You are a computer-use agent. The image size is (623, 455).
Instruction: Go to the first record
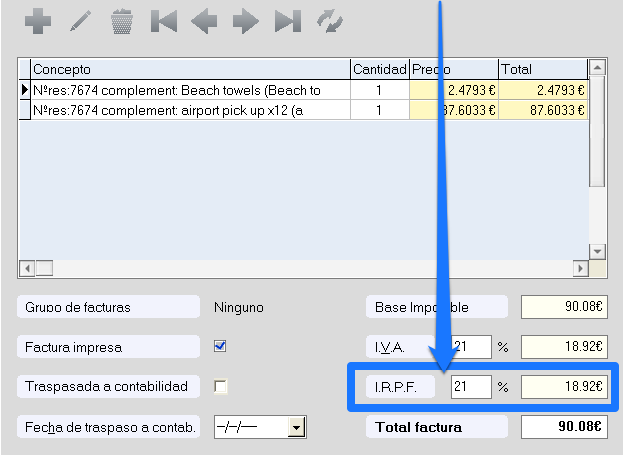[x=163, y=22]
